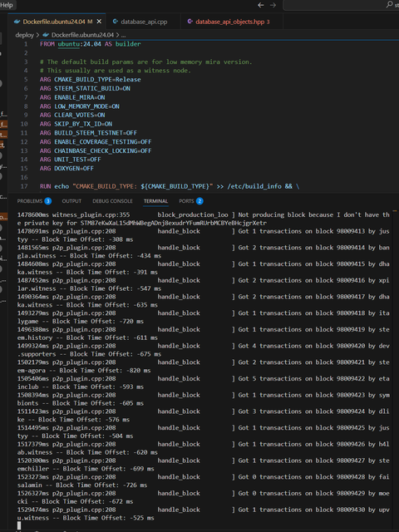Click the icon on database_api_objects.hpp tab
The width and height of the screenshot is (399, 532).
[x=190, y=22]
